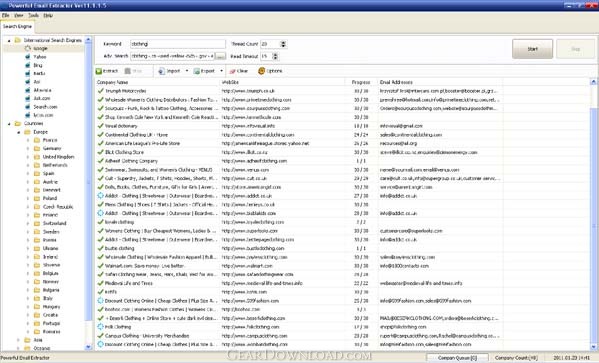Expand the Asia tree node
This screenshot has width=599, height=363.
pyautogui.click(x=18, y=340)
